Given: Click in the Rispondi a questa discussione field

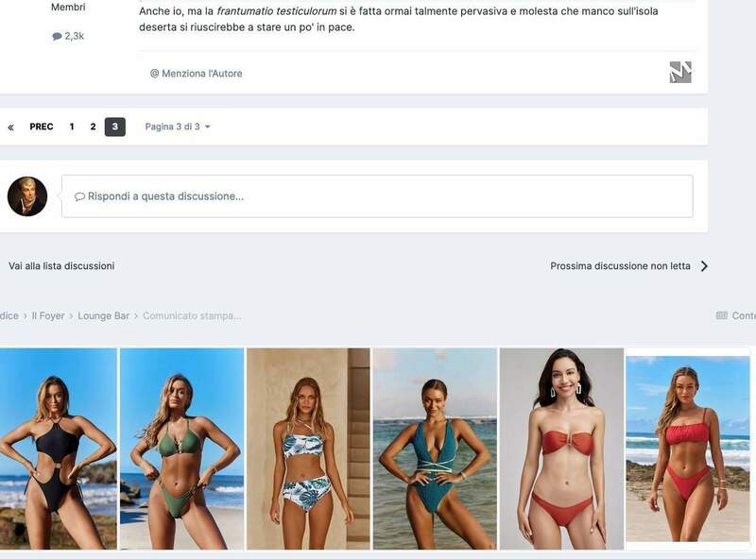Looking at the screenshot, I should coord(377,196).
